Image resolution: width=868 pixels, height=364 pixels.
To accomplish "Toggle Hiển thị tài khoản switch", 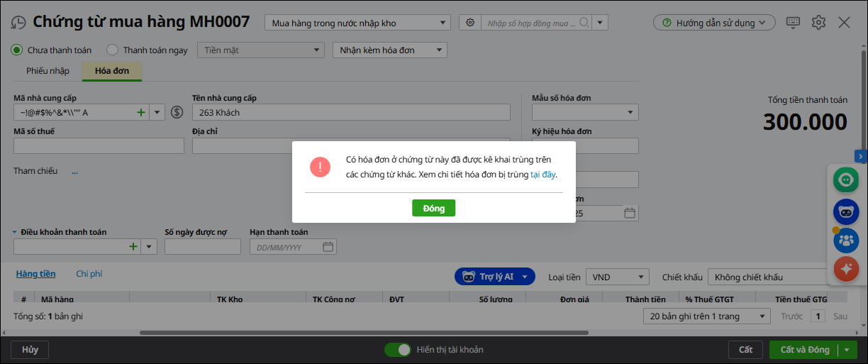I will [x=398, y=349].
